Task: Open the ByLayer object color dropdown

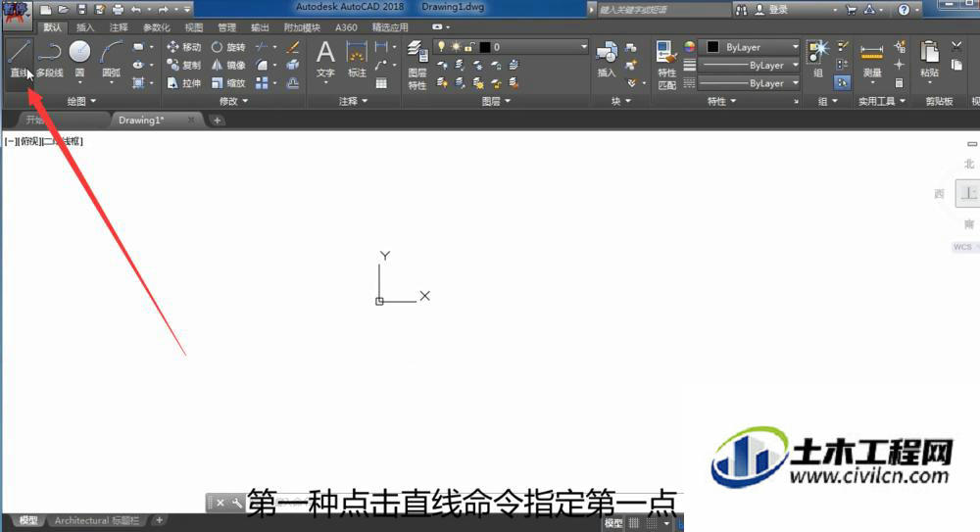Action: pos(750,47)
